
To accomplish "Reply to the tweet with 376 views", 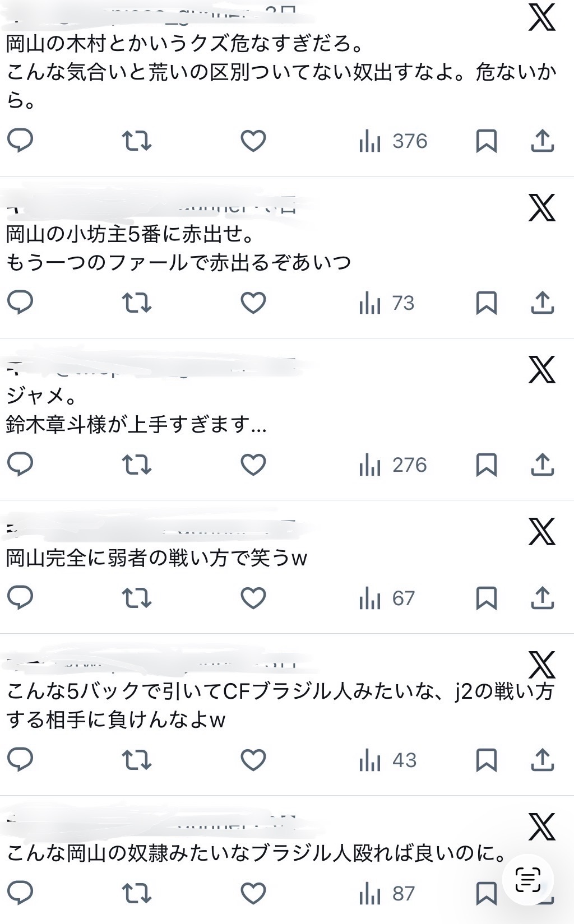I will [x=20, y=141].
